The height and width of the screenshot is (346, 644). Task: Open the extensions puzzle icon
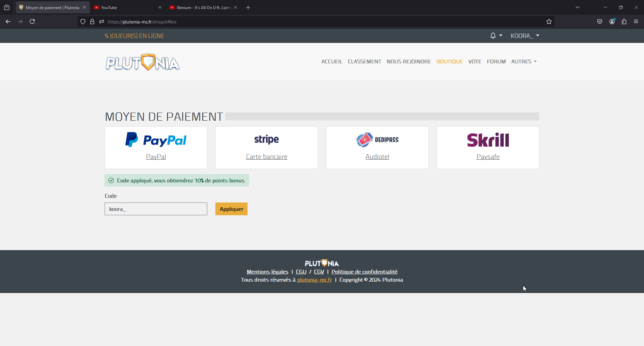pyautogui.click(x=624, y=22)
